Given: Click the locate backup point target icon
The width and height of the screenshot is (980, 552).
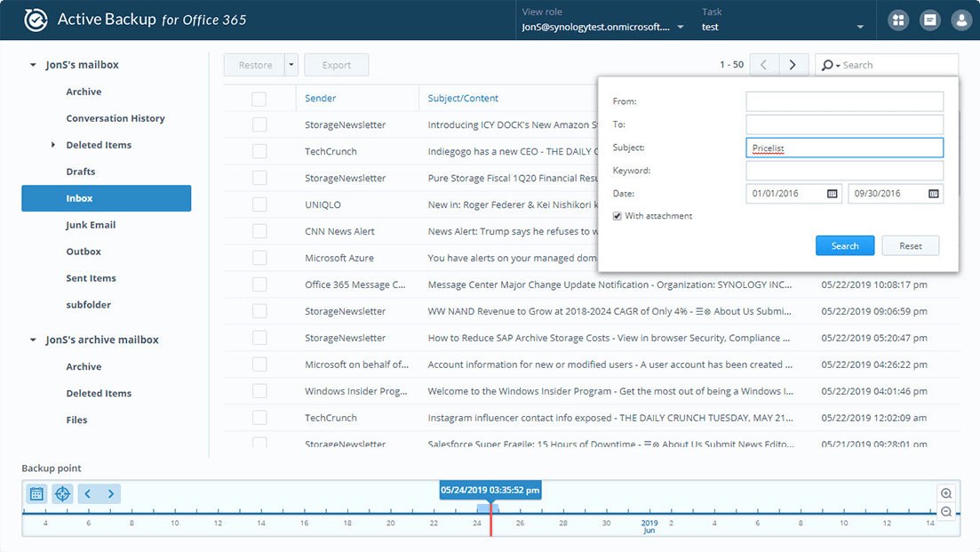Looking at the screenshot, I should coord(62,494).
